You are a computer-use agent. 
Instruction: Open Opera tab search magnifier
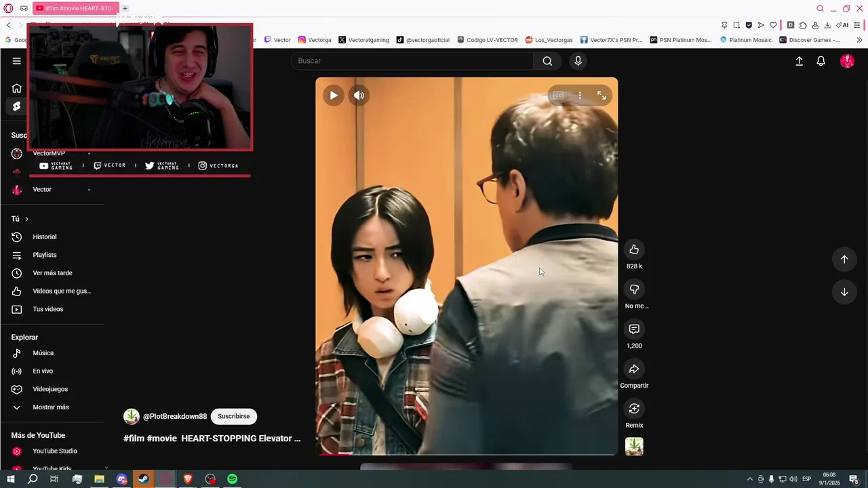(x=820, y=8)
